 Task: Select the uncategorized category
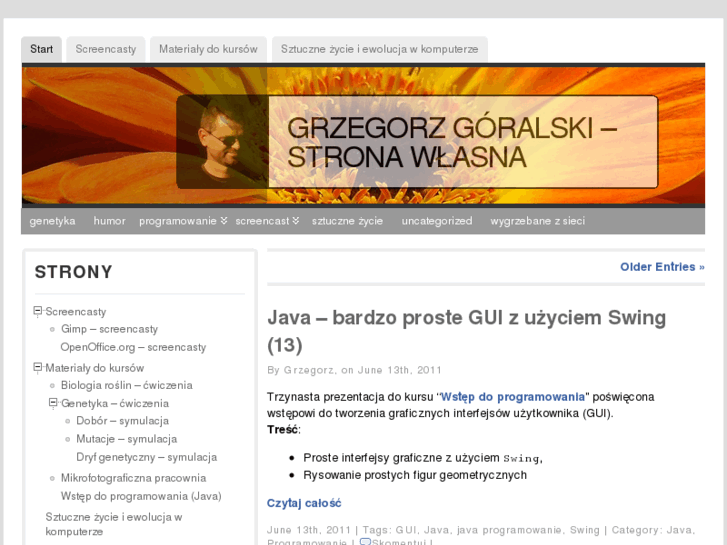(x=437, y=221)
